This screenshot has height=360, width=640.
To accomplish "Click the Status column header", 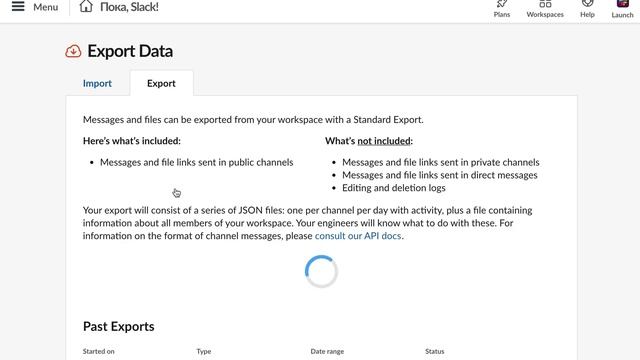I will pos(434,351).
